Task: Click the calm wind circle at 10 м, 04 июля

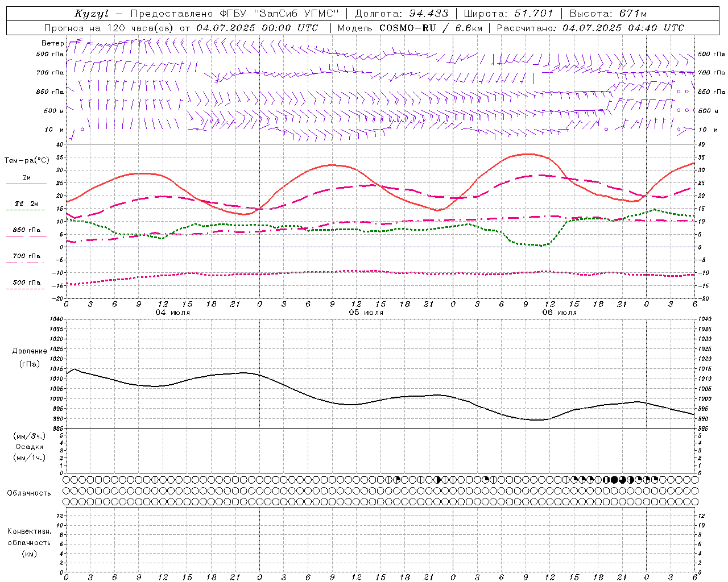Action: click(82, 129)
